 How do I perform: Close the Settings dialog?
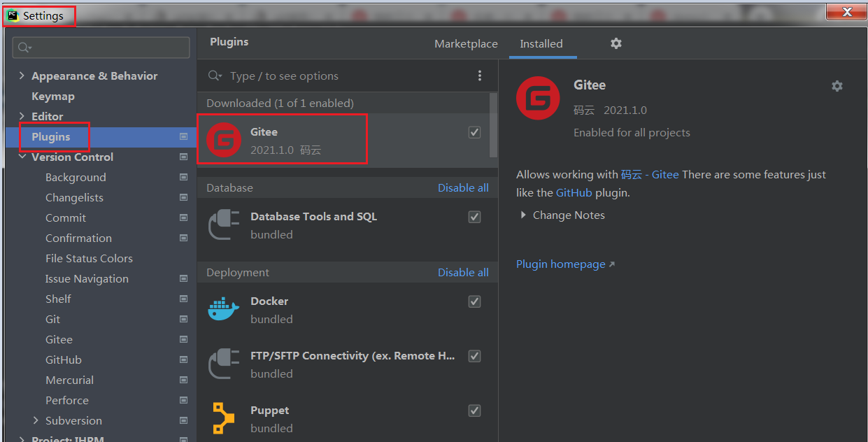click(x=846, y=12)
